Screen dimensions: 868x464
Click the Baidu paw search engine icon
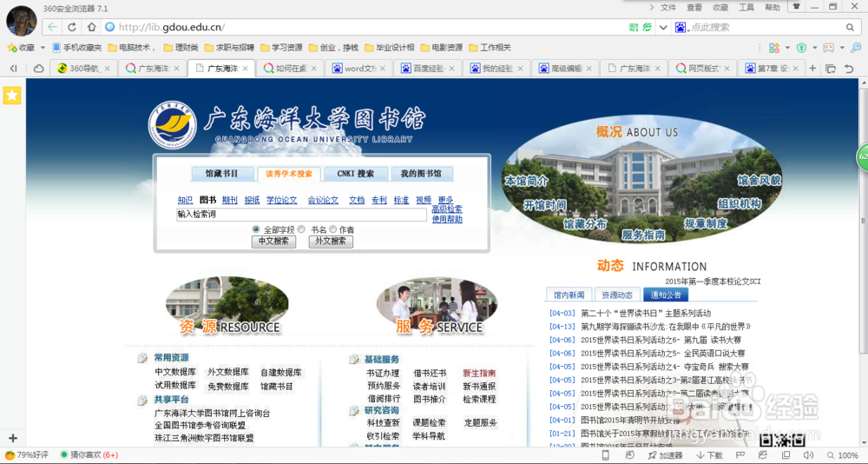coord(681,27)
